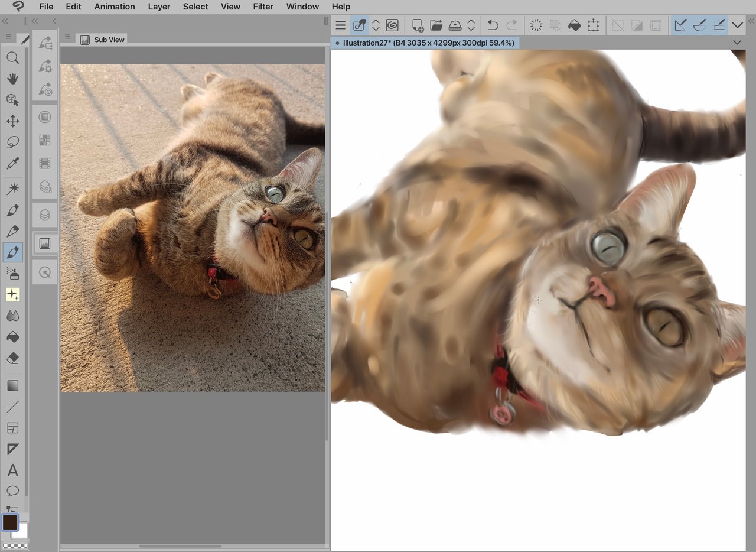Collapse tool palette with double chevron
The image size is (756, 552).
(x=5, y=21)
